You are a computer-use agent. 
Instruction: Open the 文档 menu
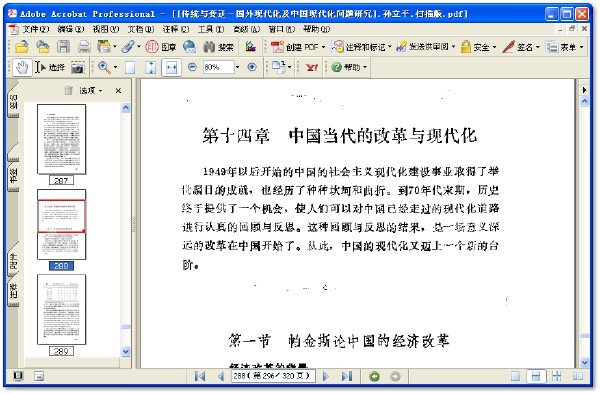click(x=140, y=29)
